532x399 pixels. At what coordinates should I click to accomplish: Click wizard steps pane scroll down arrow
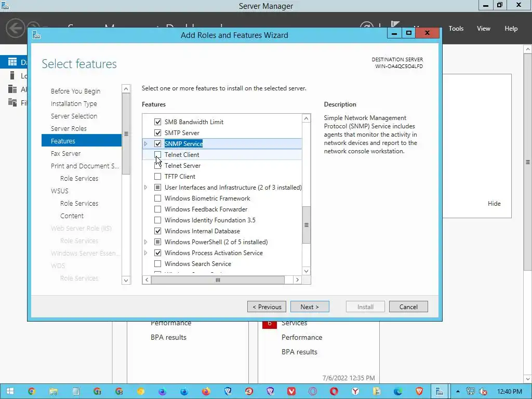(126, 280)
